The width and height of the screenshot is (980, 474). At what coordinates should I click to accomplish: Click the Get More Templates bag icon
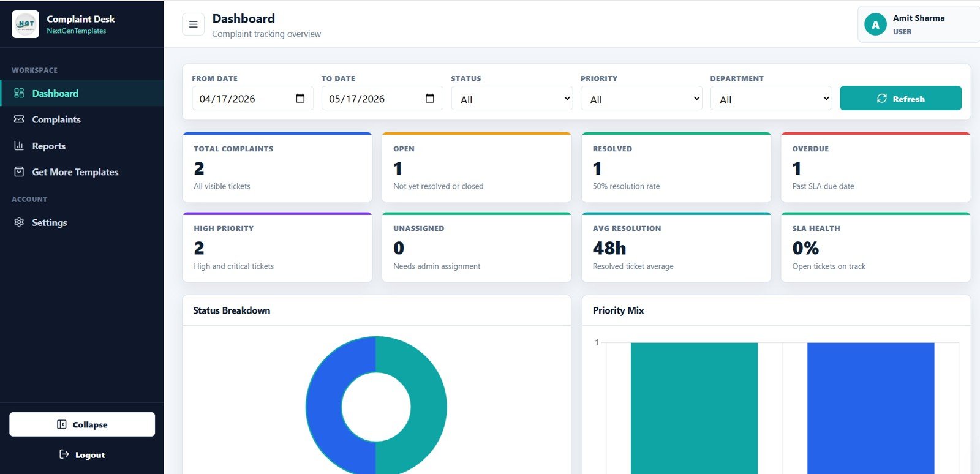pyautogui.click(x=19, y=172)
